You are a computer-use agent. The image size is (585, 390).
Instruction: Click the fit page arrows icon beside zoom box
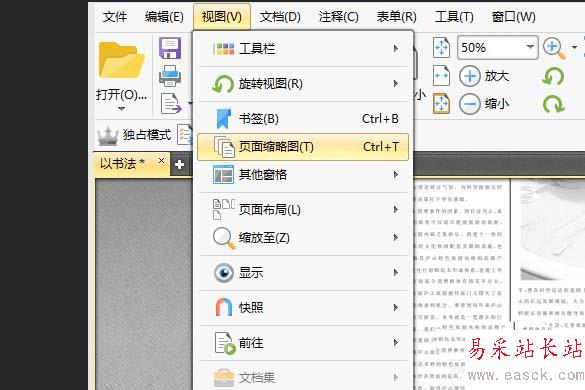[441, 47]
